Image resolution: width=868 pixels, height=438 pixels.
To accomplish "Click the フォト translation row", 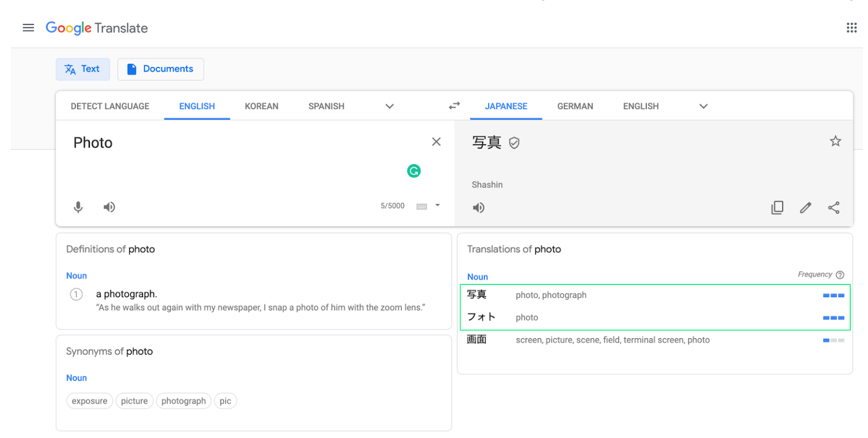I will (x=655, y=318).
